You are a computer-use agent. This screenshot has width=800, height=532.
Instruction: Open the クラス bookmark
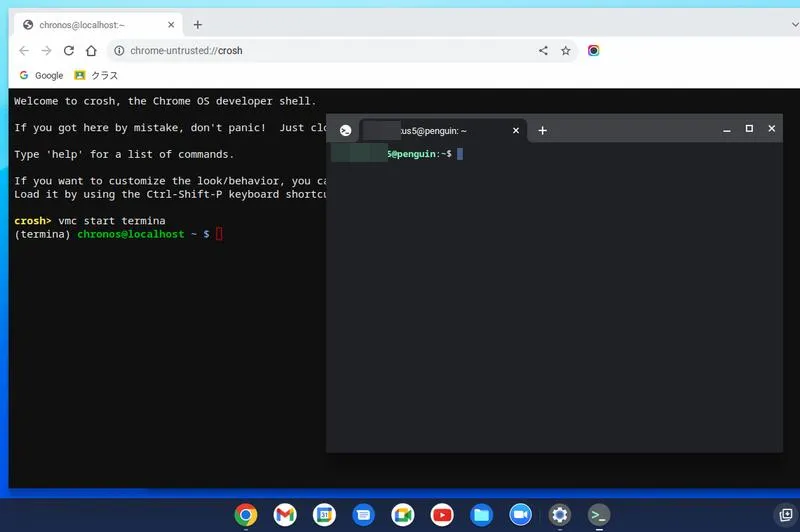96,75
